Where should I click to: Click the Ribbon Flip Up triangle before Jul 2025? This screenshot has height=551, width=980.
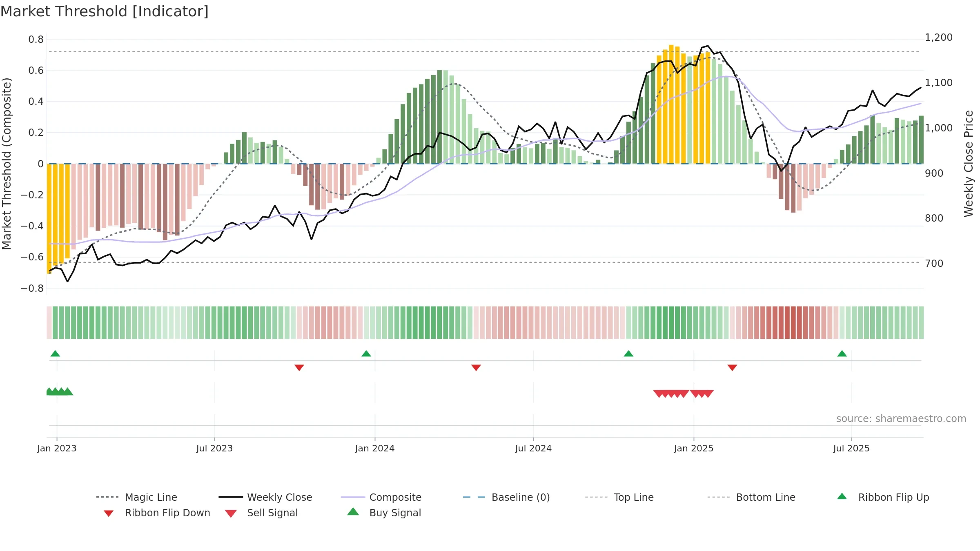coord(842,353)
